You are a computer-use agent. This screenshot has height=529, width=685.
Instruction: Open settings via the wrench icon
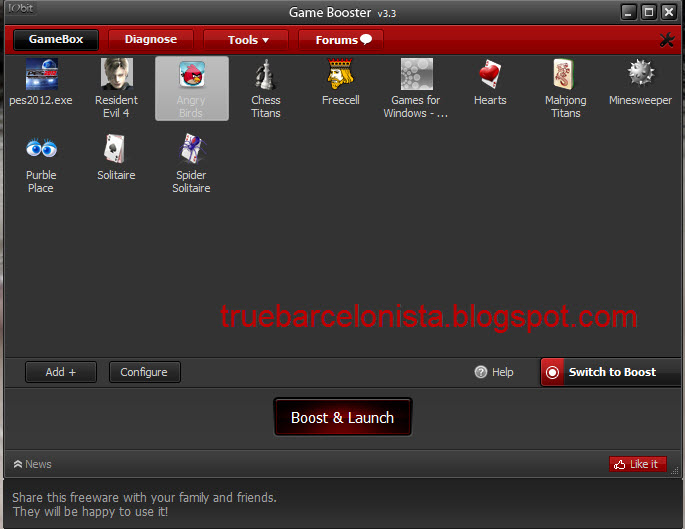(667, 40)
